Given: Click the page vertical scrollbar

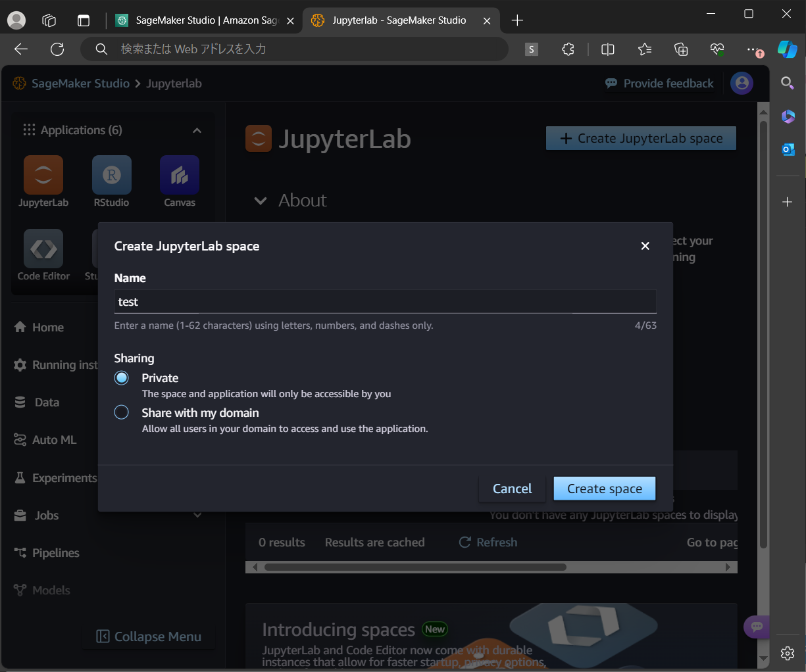Looking at the screenshot, I should click(x=763, y=335).
